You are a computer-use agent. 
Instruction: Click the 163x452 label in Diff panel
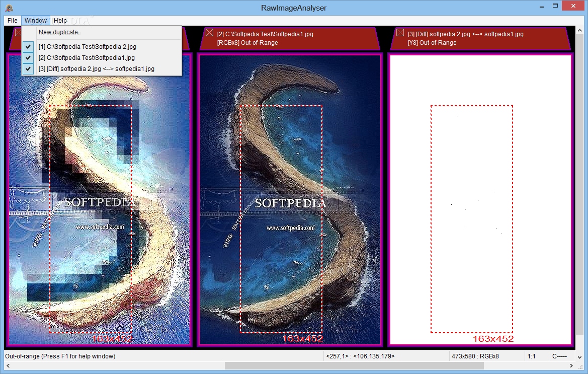pos(493,339)
